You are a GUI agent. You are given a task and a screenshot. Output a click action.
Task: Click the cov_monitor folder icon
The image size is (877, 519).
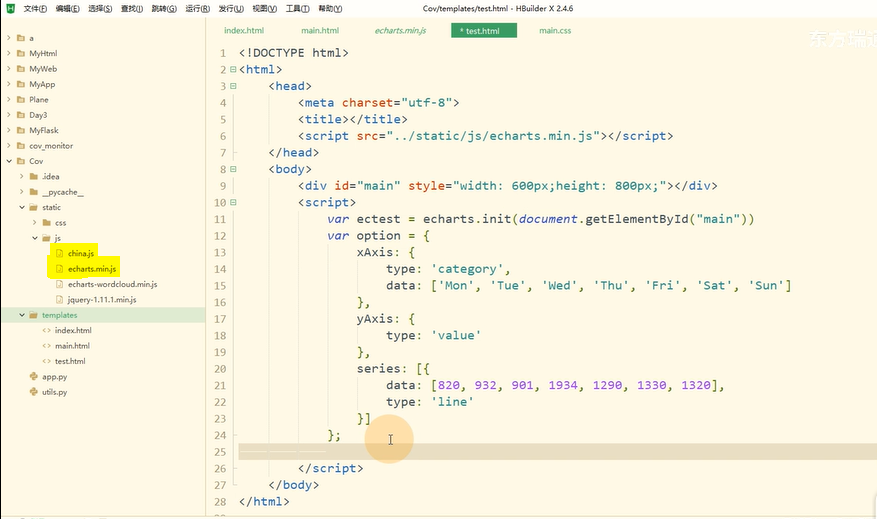pyautogui.click(x=21, y=146)
